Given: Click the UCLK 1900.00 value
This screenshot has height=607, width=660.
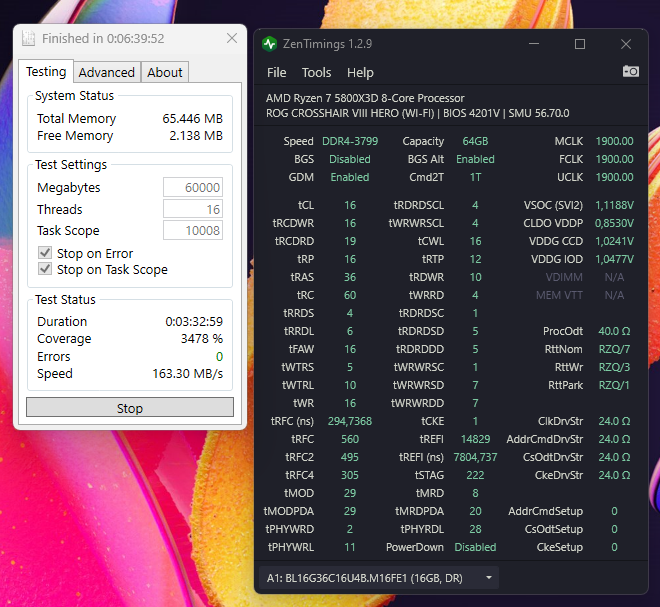Looking at the screenshot, I should pos(614,177).
